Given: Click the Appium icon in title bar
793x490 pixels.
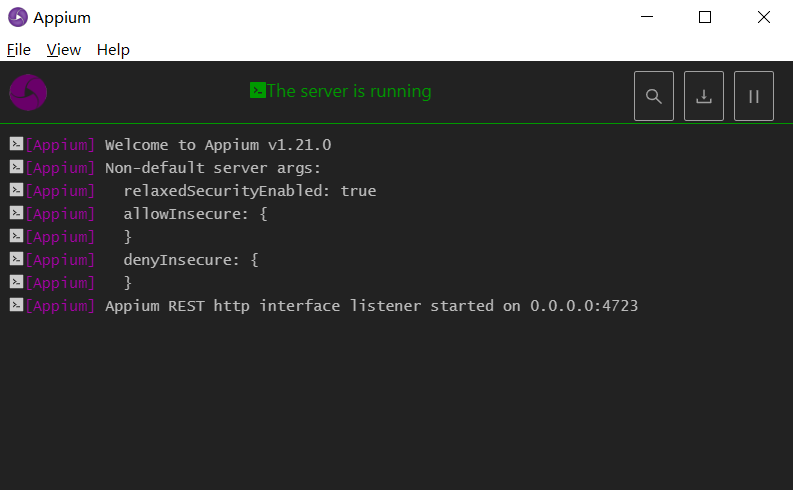Looking at the screenshot, I should pos(17,17).
